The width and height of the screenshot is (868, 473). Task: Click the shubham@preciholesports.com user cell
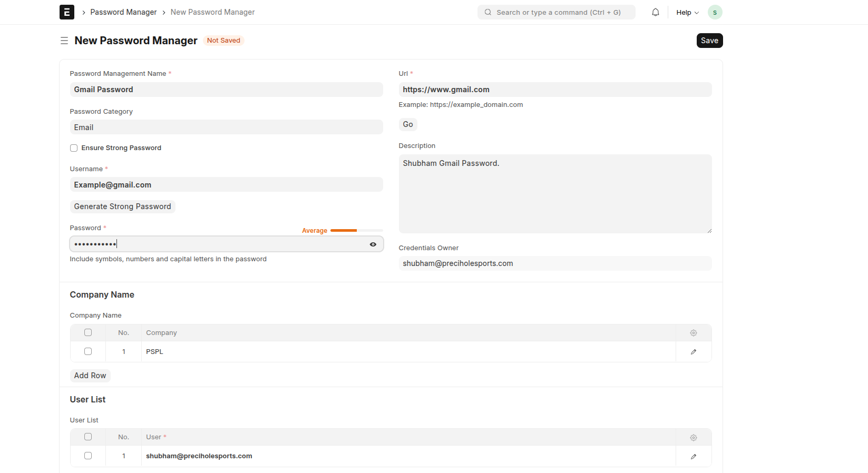coord(408,456)
